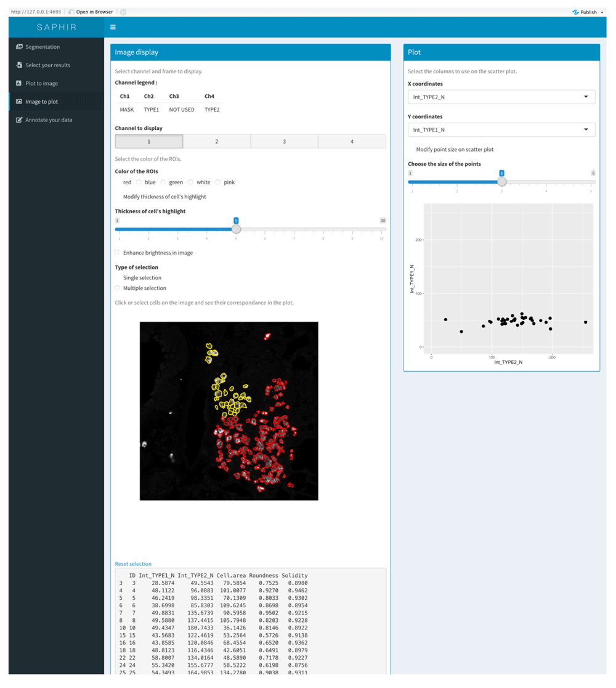Viewport: 616px width, 688px height.
Task: Click the Image to plot picture icon
Action: pos(19,101)
